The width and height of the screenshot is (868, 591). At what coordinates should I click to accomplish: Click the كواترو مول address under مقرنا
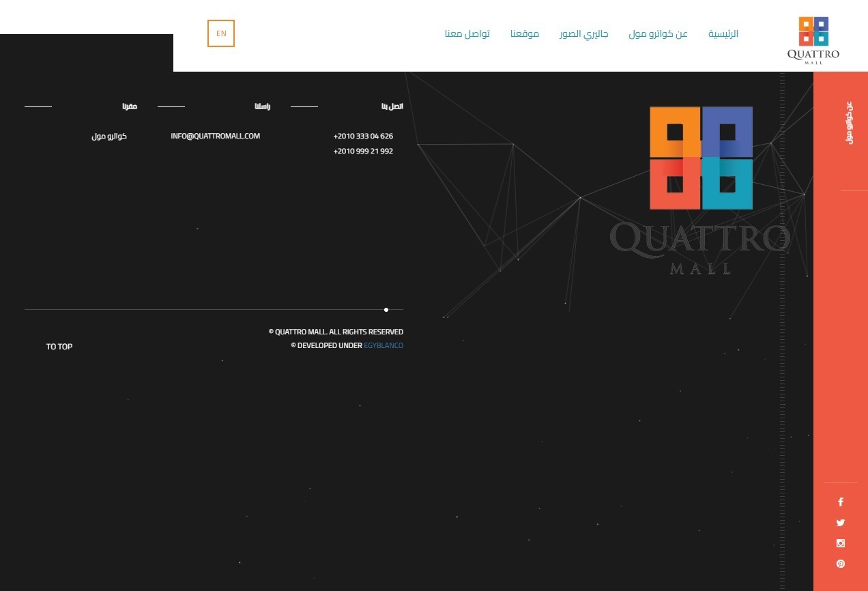coord(109,136)
